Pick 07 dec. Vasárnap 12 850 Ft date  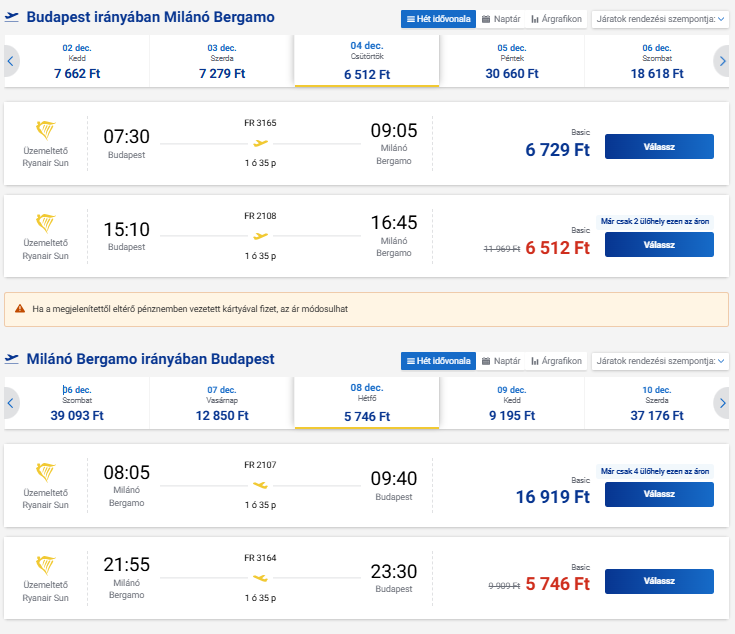[222, 403]
